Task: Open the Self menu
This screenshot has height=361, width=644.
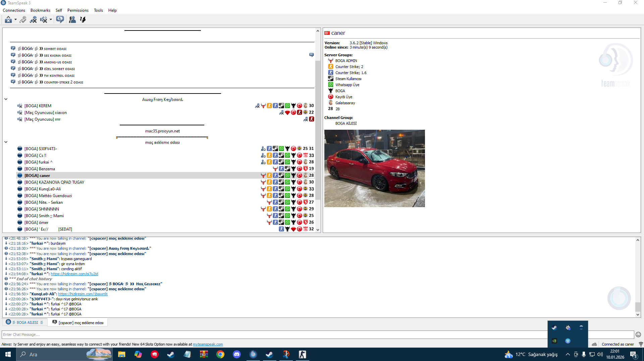Action: click(x=59, y=10)
